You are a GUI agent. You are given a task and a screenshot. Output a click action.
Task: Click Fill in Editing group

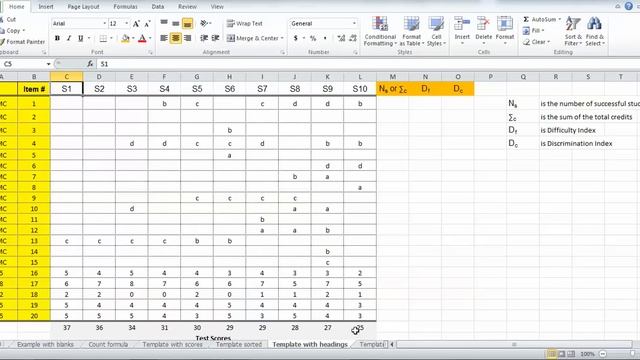point(533,30)
